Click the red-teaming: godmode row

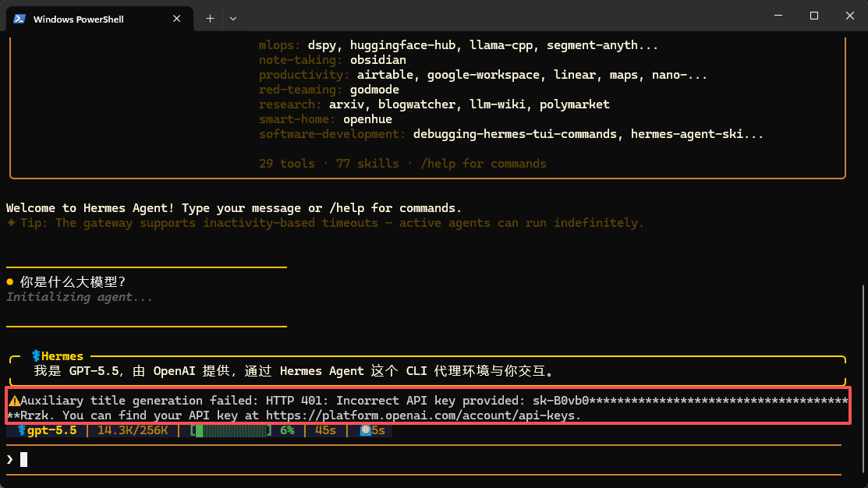click(329, 90)
